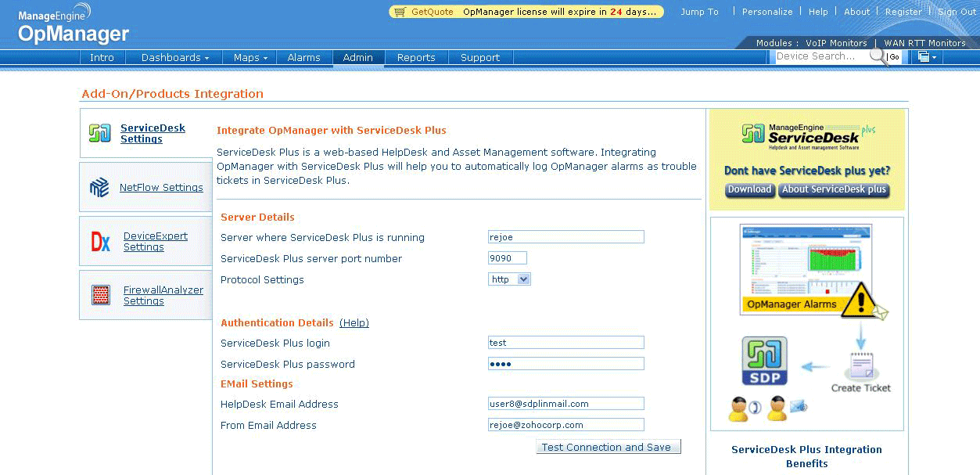Click the ManageEngine OpManager logo
Screen dimensions: 980x475
[74, 24]
